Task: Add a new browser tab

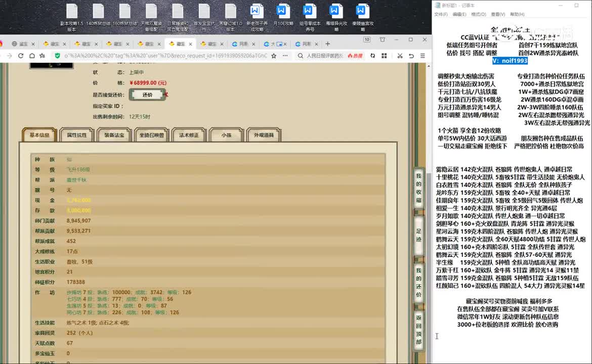Action: [x=328, y=44]
